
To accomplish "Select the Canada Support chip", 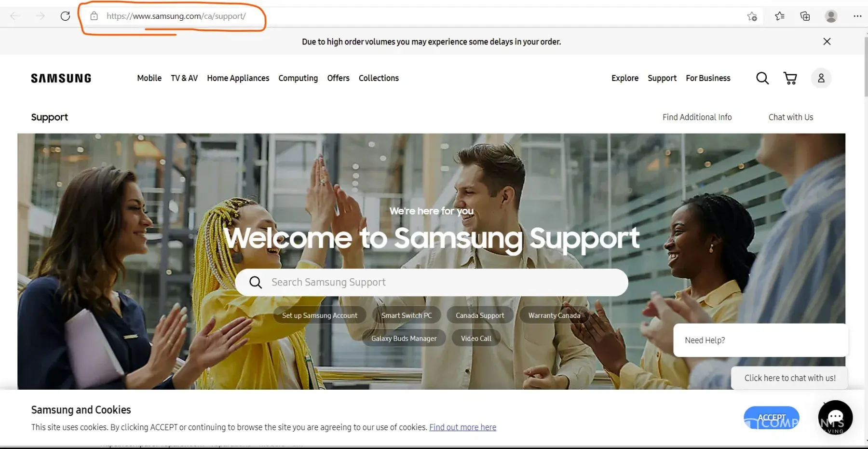I will coord(480,315).
